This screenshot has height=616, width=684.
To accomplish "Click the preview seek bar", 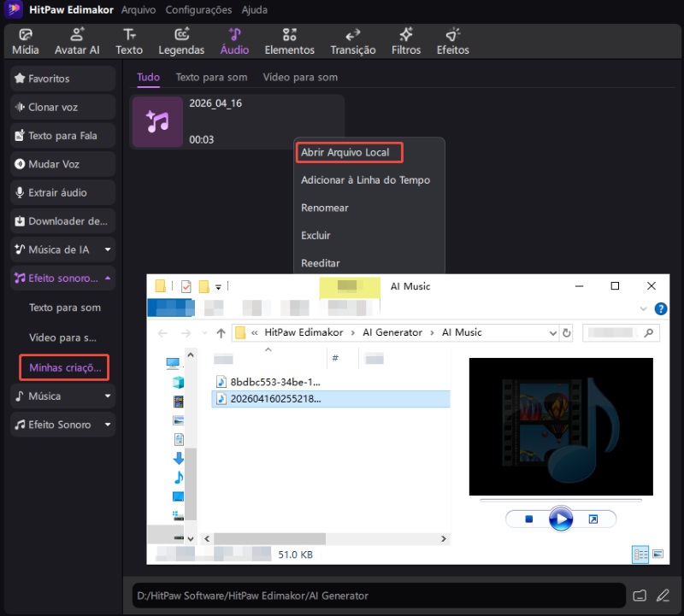I will pyautogui.click(x=561, y=501).
